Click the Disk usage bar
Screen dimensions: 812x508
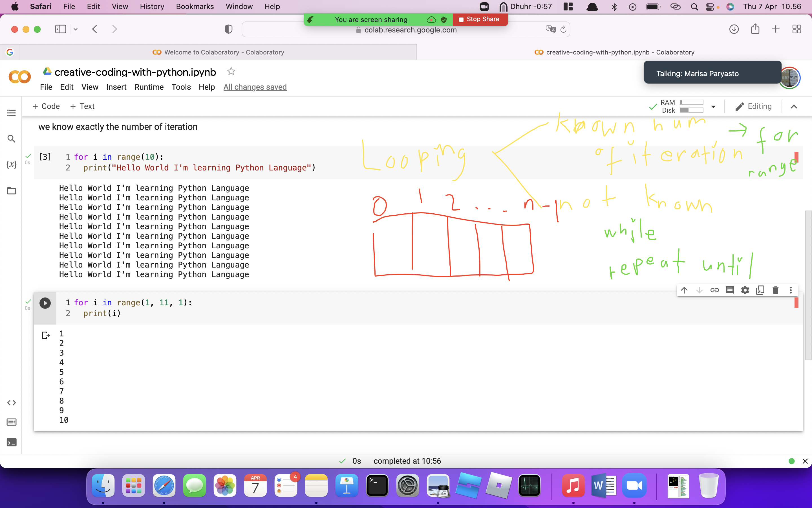pos(692,110)
